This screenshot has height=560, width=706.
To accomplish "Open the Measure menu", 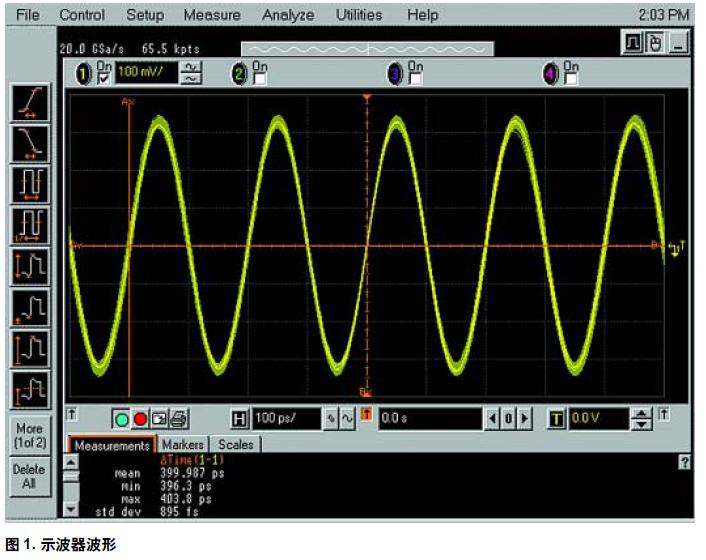I will (x=212, y=15).
